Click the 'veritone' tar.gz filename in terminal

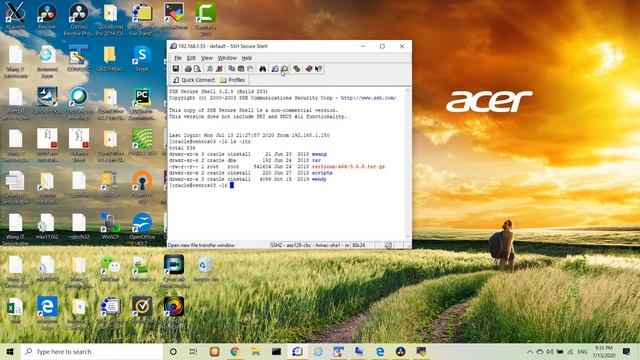(x=348, y=167)
